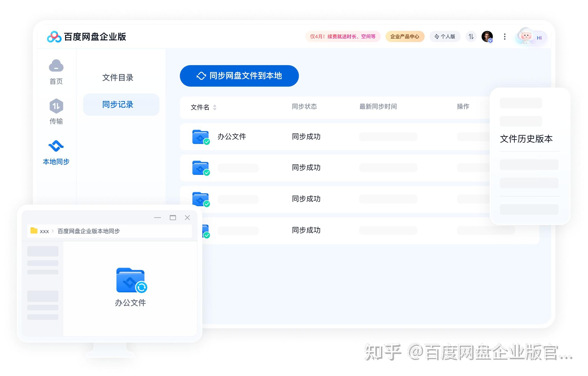Switch to 个人版 button
Viewport: 588px width, 376px height.
pyautogui.click(x=445, y=36)
